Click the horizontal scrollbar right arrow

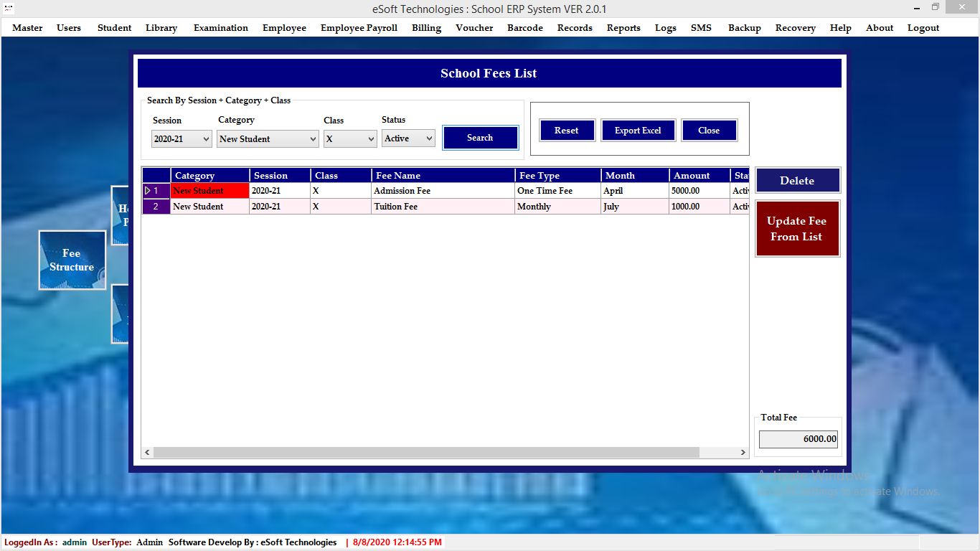tap(743, 453)
